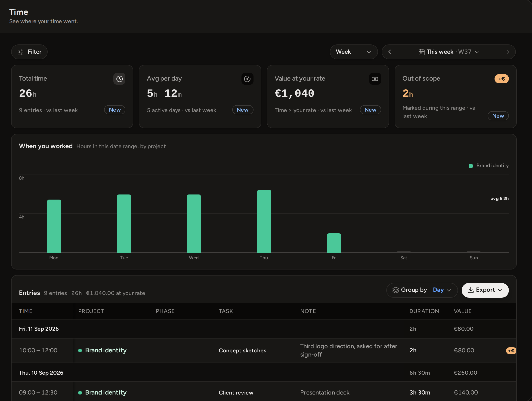Click the DURATION column header

(424, 311)
